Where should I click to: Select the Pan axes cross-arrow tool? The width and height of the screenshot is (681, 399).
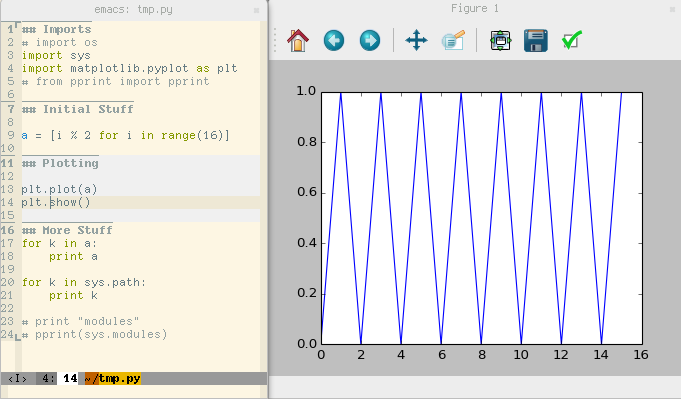pyautogui.click(x=417, y=40)
